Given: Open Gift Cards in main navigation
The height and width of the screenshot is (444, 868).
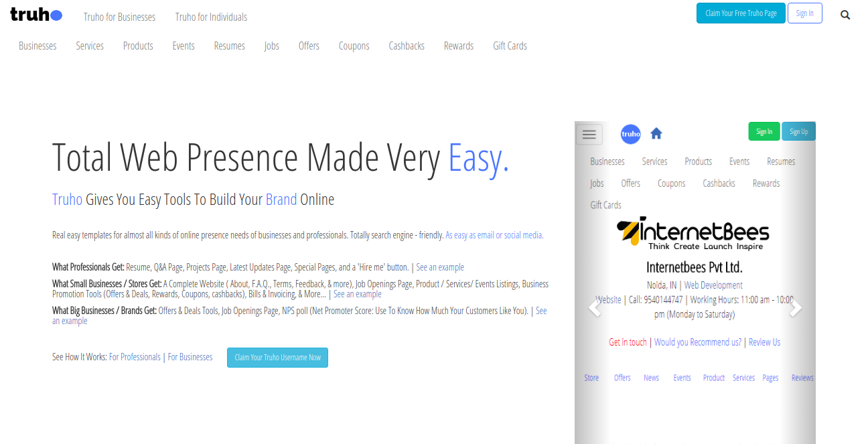Looking at the screenshot, I should (510, 46).
